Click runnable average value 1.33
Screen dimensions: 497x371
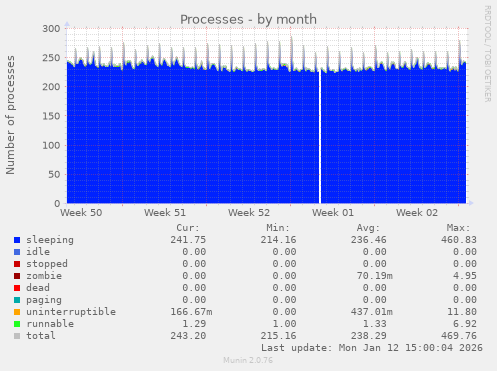pos(374,324)
